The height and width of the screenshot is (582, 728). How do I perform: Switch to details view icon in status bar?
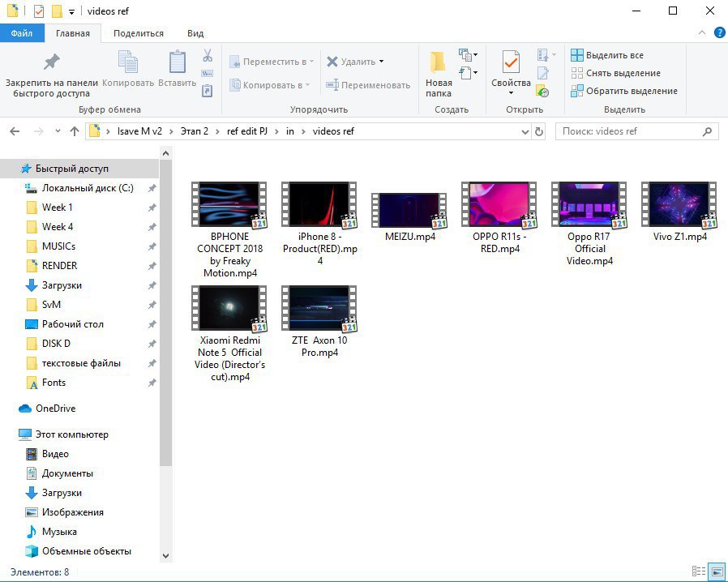698,571
